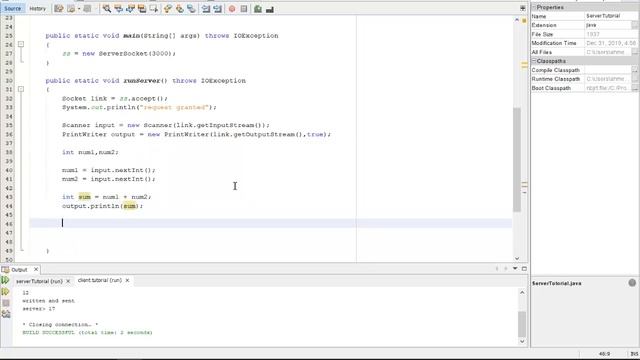Image resolution: width=640 pixels, height=360 pixels.
Task: Click line number 43 in the gutter
Action: point(9,197)
